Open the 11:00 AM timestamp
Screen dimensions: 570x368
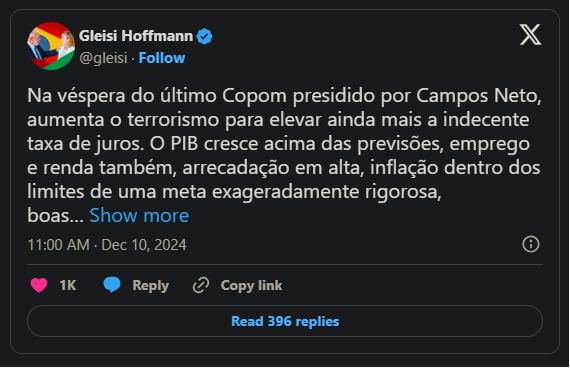pyautogui.click(x=59, y=245)
